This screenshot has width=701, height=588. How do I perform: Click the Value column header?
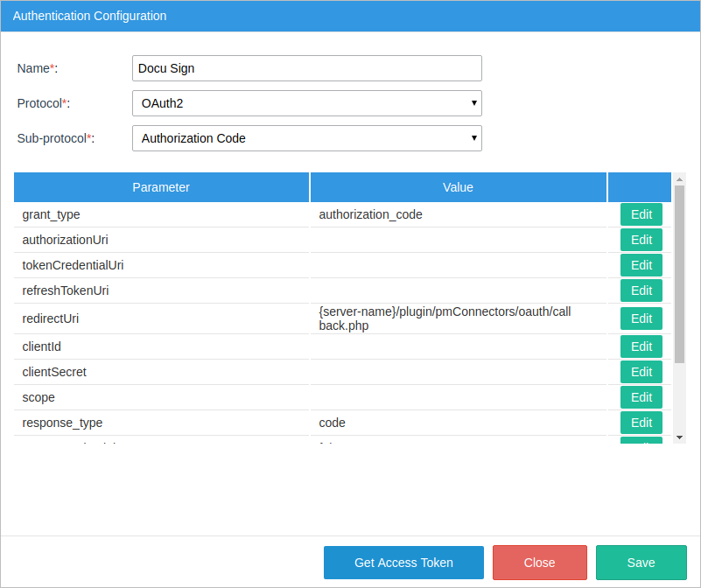[458, 187]
